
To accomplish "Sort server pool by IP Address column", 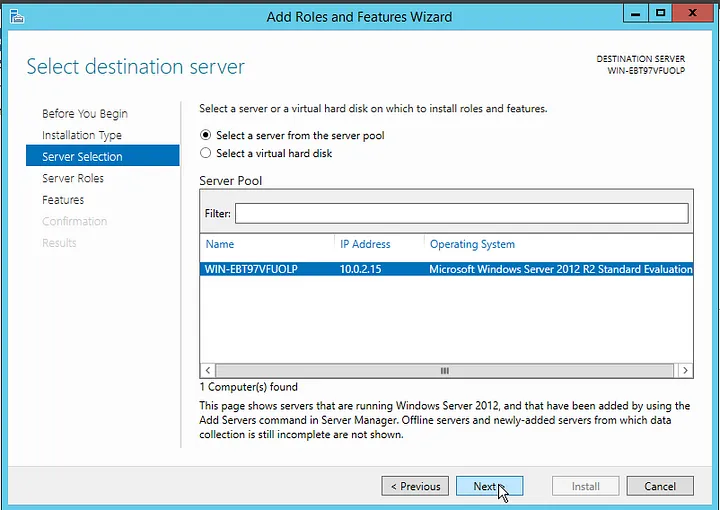I will [365, 244].
